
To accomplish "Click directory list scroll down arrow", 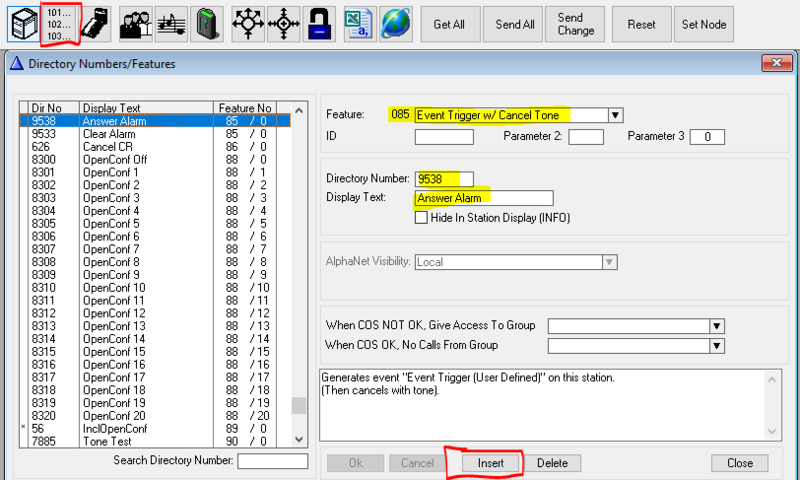I will coord(299,439).
